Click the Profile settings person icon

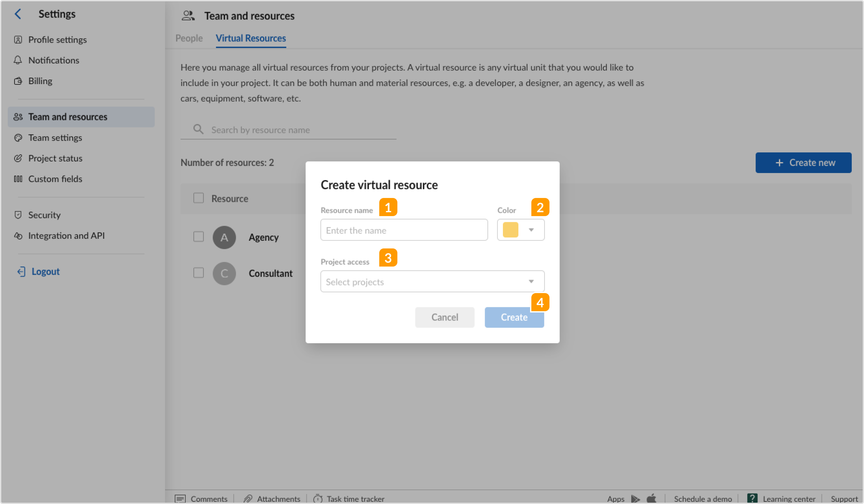click(18, 40)
